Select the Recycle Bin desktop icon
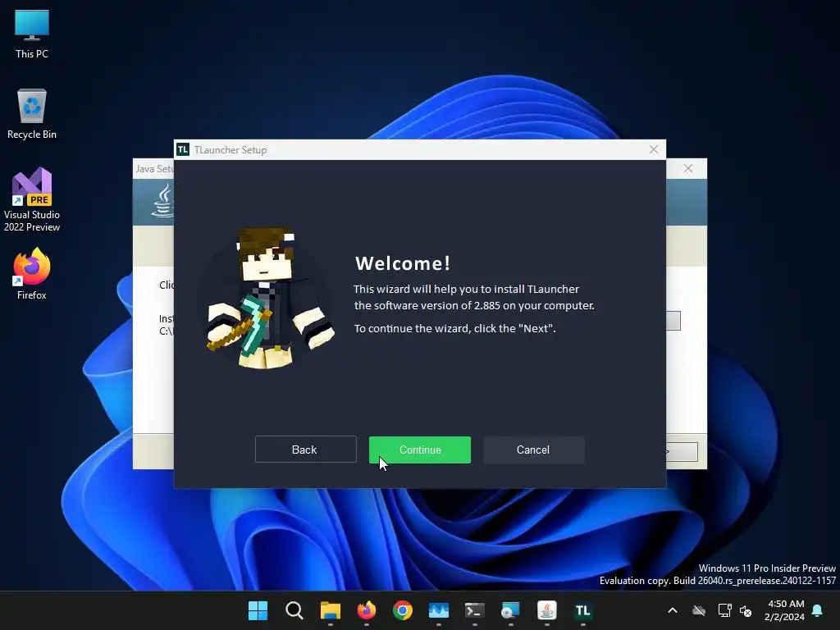 tap(32, 114)
